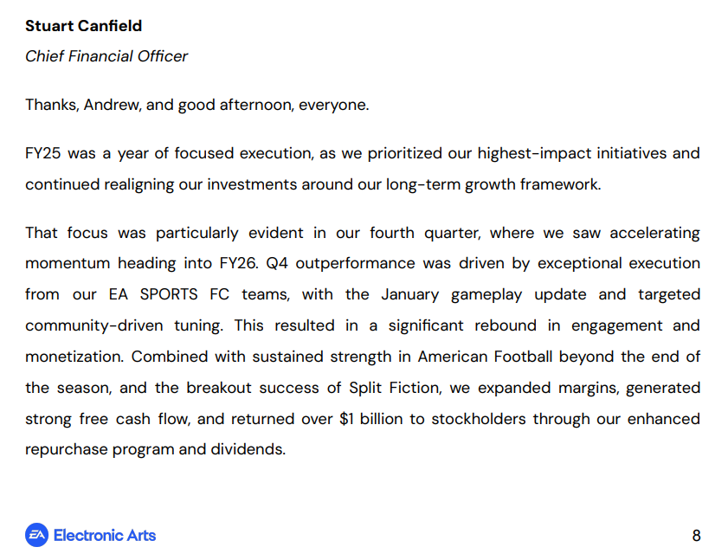728x560 pixels.
Task: Click the word FY26
Action: 238,263
